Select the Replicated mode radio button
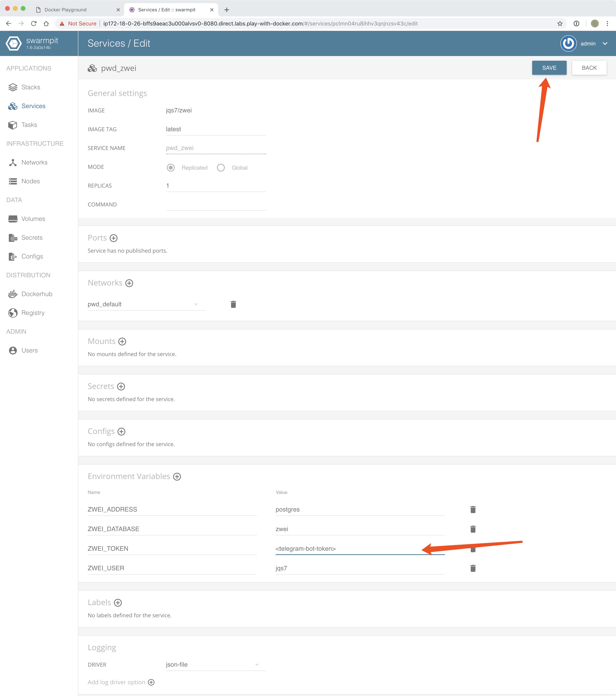Screen dimensions: 616x696 (171, 167)
